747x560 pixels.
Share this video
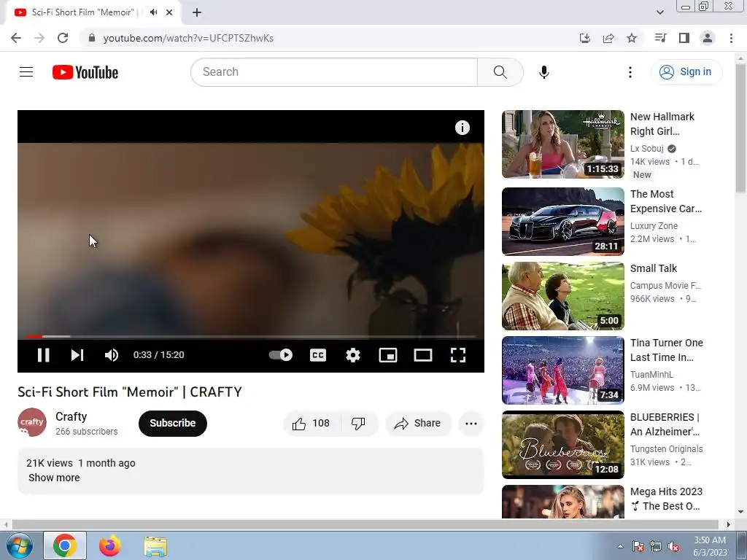click(x=418, y=423)
